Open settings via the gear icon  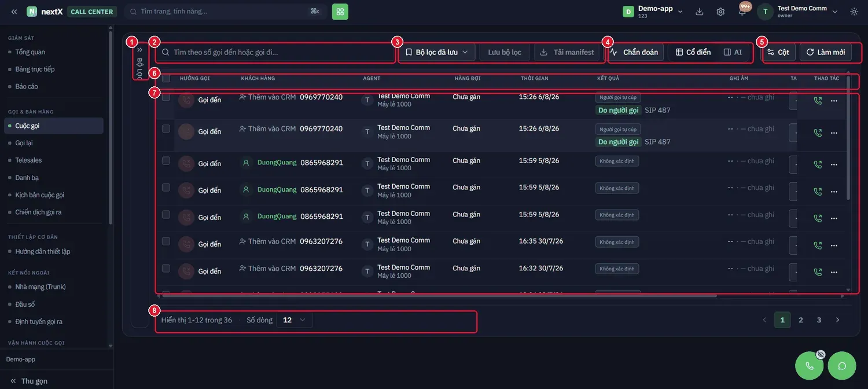[x=720, y=12]
